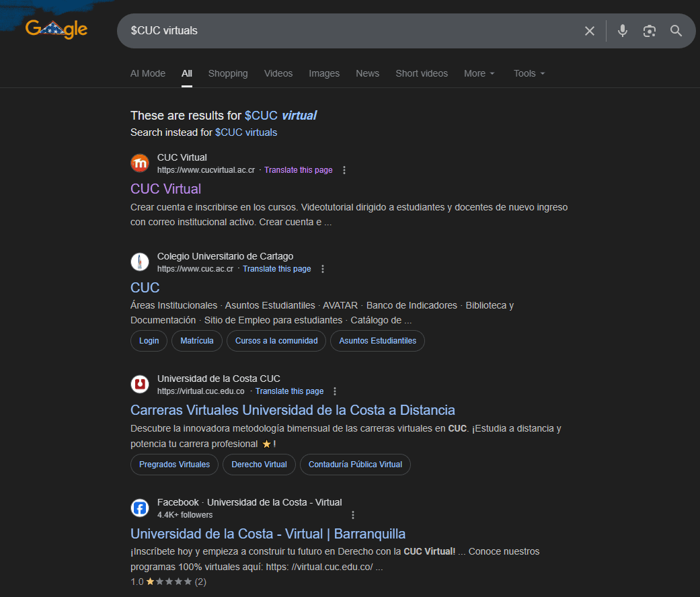Open three-dot menu for Facebook result
The image size is (700, 597).
point(353,515)
